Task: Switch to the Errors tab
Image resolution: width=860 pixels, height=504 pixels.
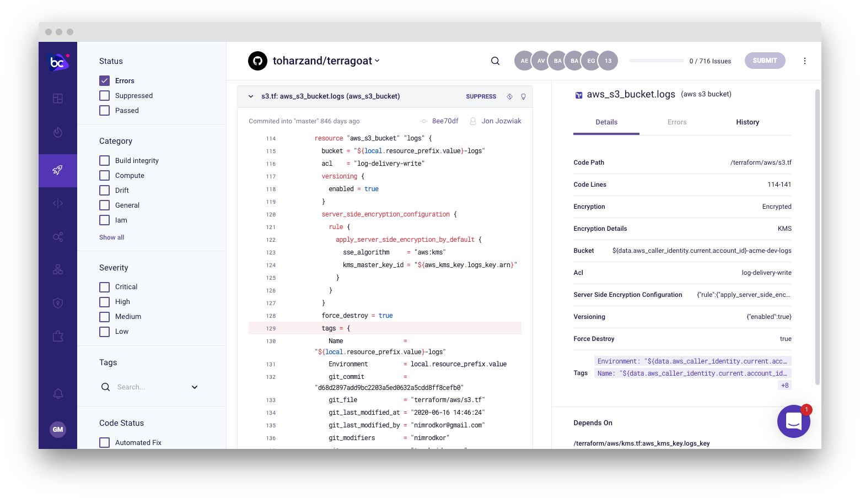Action: (677, 122)
